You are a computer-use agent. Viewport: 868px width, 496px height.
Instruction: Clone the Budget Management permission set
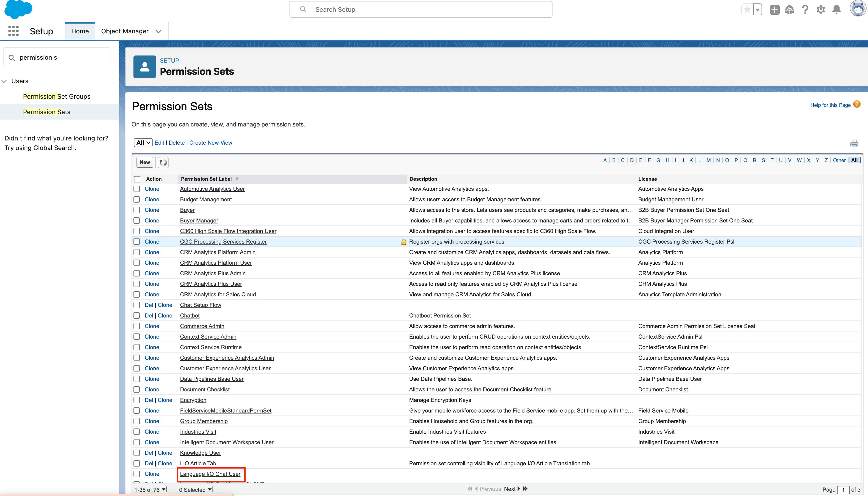[x=152, y=199]
